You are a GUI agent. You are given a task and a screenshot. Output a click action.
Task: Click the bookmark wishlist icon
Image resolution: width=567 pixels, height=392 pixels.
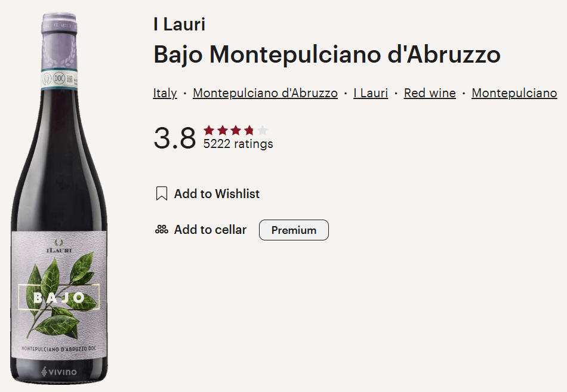162,193
